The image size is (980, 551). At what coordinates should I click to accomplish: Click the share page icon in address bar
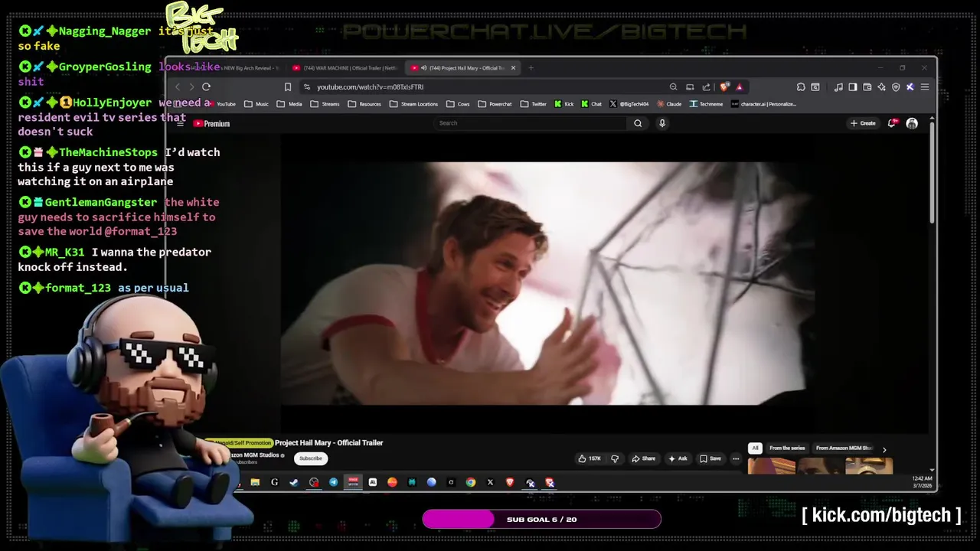tap(706, 86)
